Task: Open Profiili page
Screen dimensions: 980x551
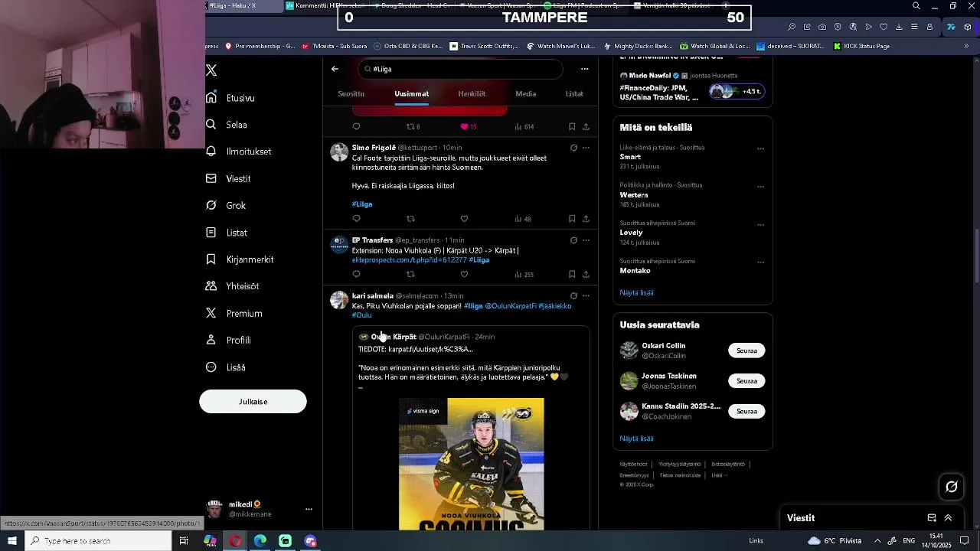Action: click(228, 340)
